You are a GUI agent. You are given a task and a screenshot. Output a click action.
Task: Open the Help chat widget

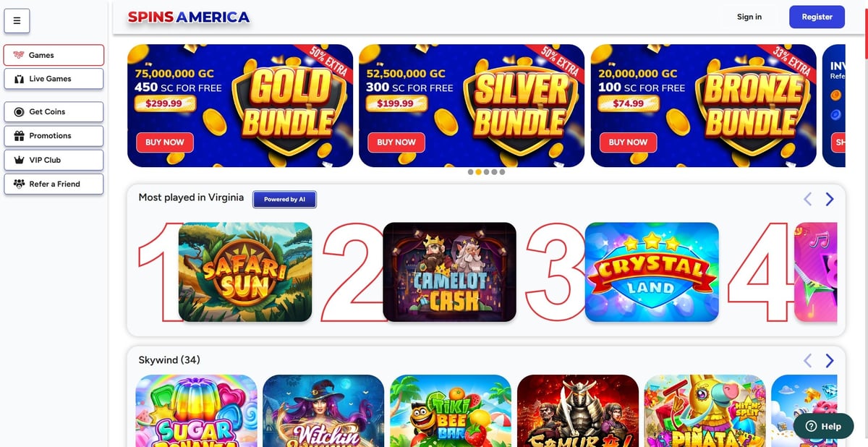[823, 426]
